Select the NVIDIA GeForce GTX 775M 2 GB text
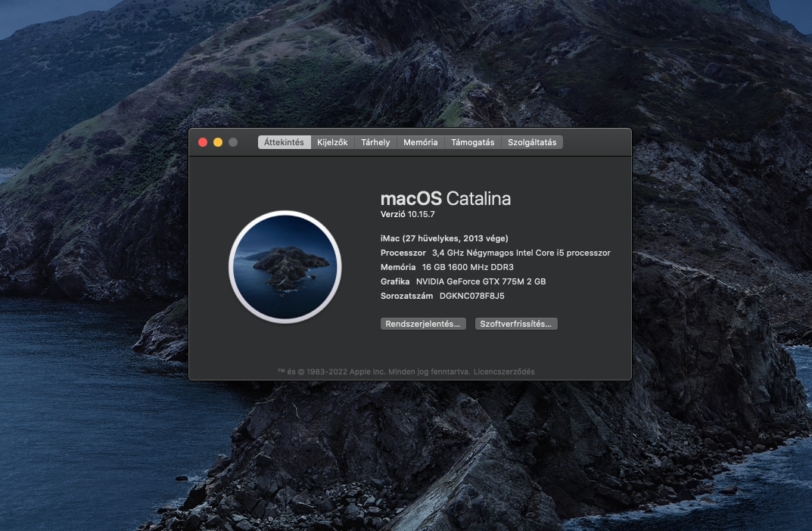Image resolution: width=812 pixels, height=531 pixels. 481,281
